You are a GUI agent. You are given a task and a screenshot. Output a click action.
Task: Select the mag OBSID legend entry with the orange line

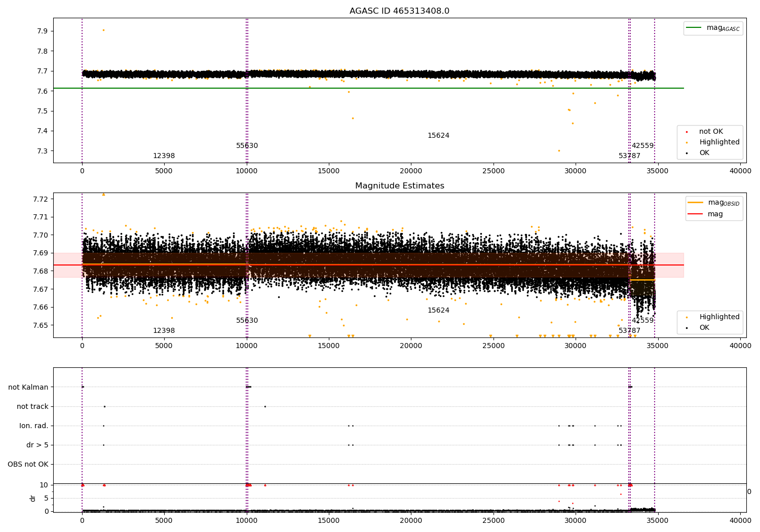[714, 203]
